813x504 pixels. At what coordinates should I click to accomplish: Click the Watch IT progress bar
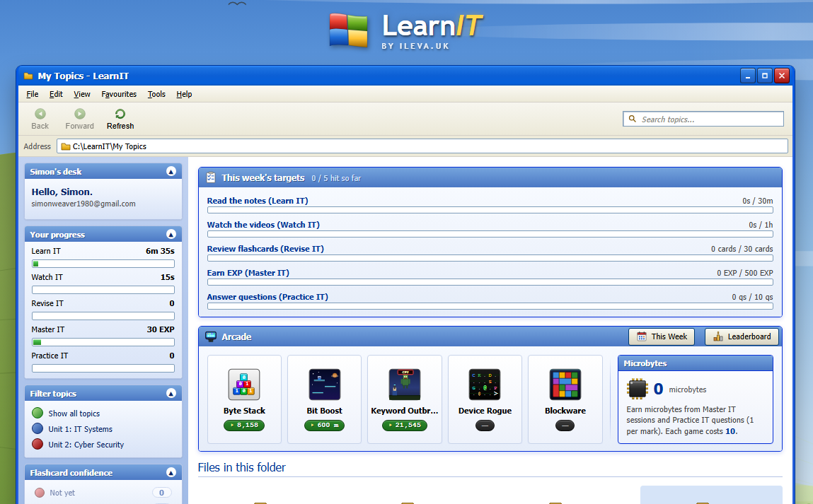(x=103, y=290)
